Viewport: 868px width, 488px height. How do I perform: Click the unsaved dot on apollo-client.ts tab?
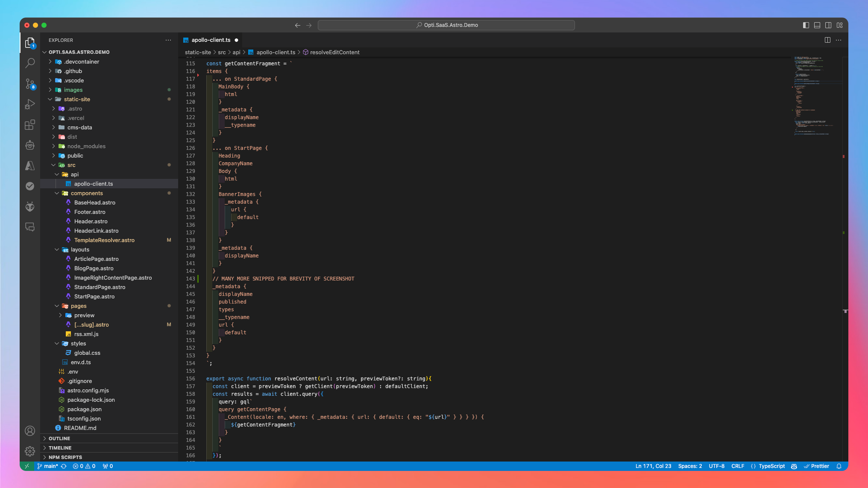(236, 40)
